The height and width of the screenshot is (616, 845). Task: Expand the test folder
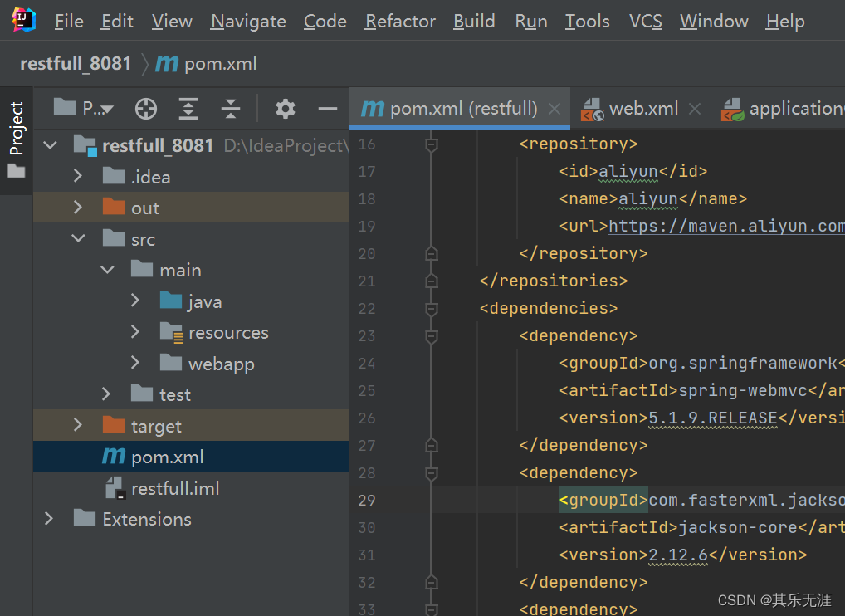tap(106, 394)
